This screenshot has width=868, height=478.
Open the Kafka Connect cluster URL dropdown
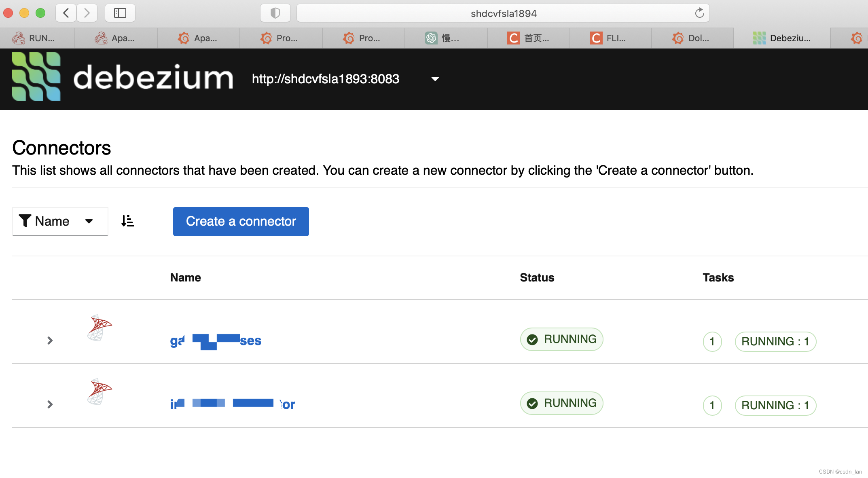click(345, 79)
